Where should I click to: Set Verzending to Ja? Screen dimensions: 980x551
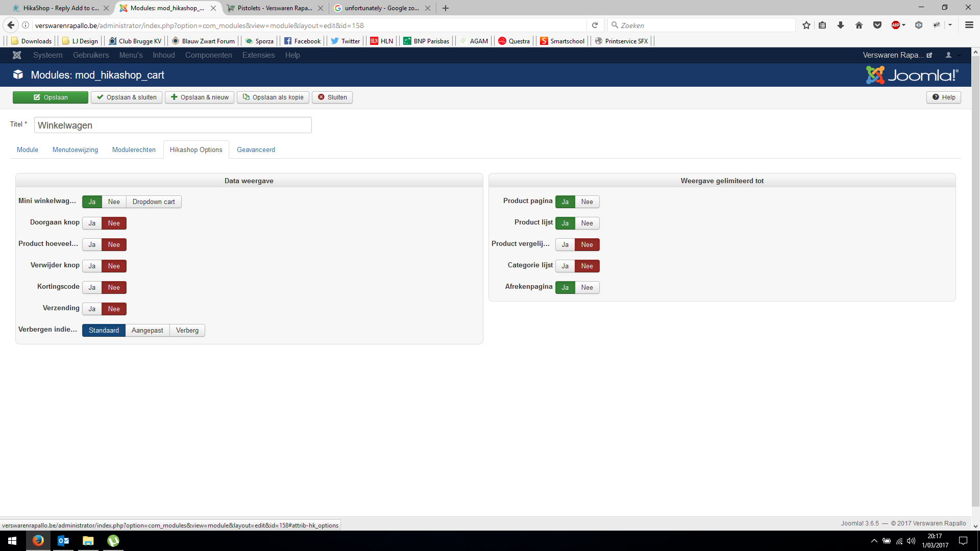tap(92, 309)
